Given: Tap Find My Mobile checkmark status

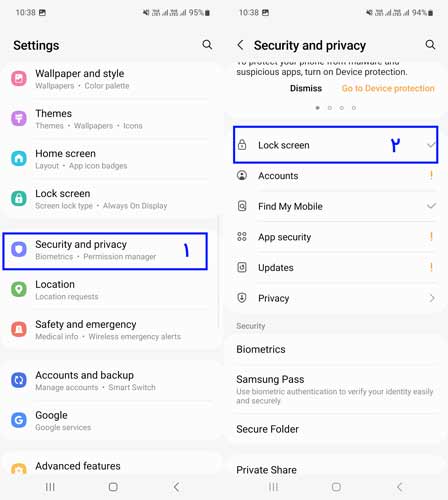Looking at the screenshot, I should click(431, 206).
